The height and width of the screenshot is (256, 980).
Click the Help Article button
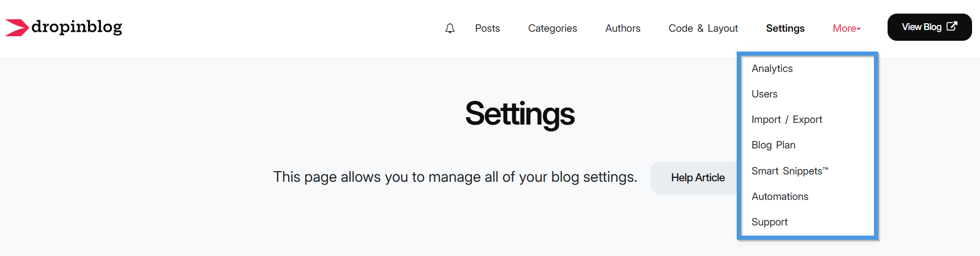pyautogui.click(x=698, y=178)
